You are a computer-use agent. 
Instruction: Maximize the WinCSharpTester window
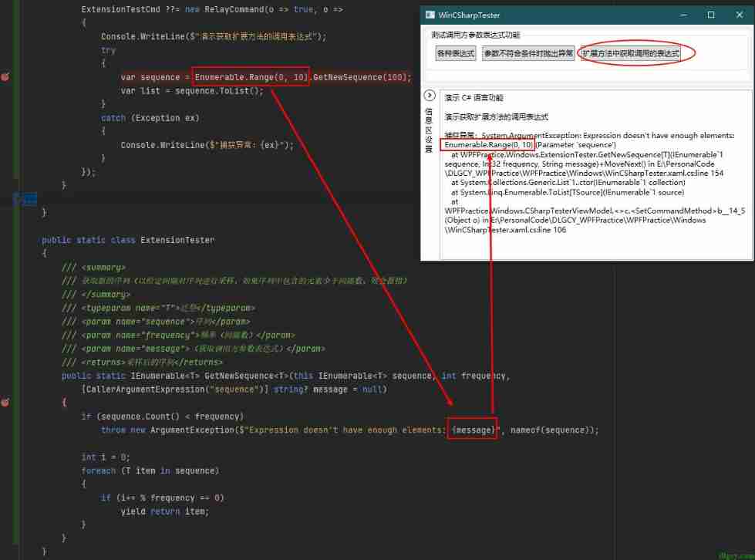710,15
